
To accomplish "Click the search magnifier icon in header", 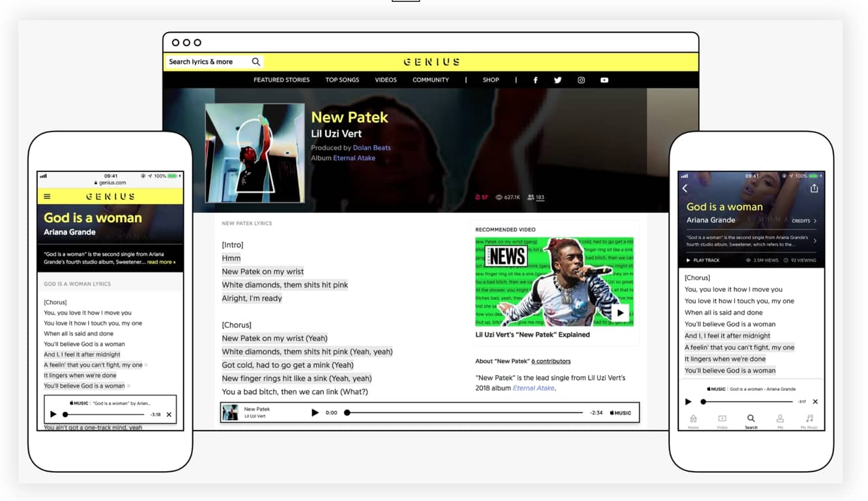I will tap(256, 62).
